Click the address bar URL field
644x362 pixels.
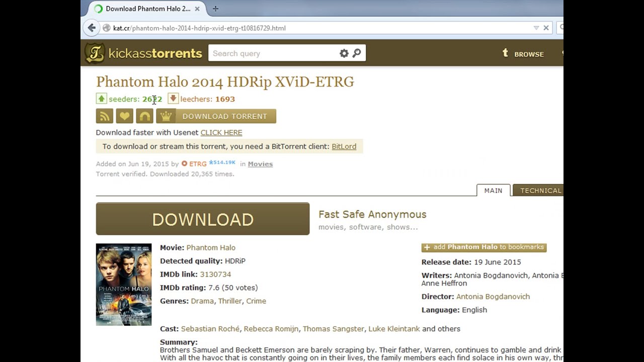tap(322, 28)
